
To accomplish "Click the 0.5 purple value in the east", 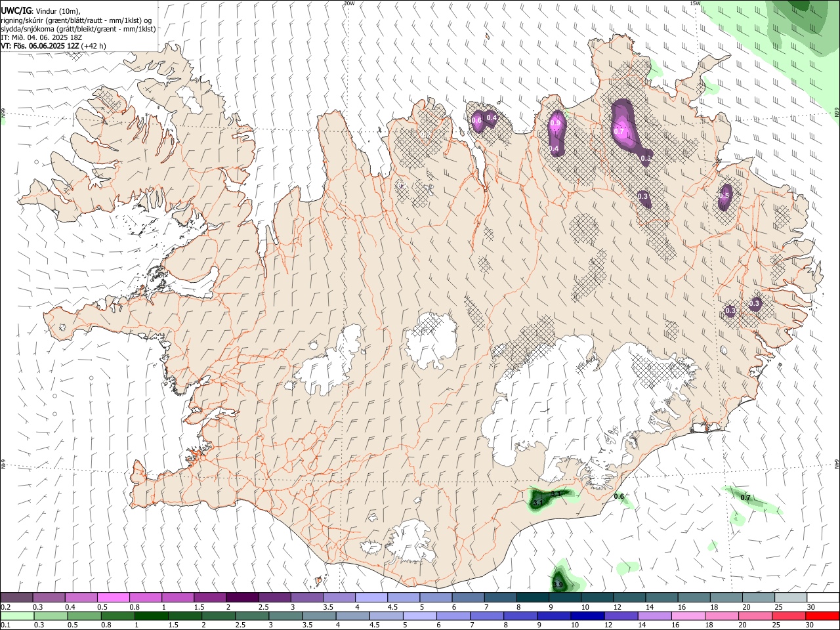I will tap(724, 196).
